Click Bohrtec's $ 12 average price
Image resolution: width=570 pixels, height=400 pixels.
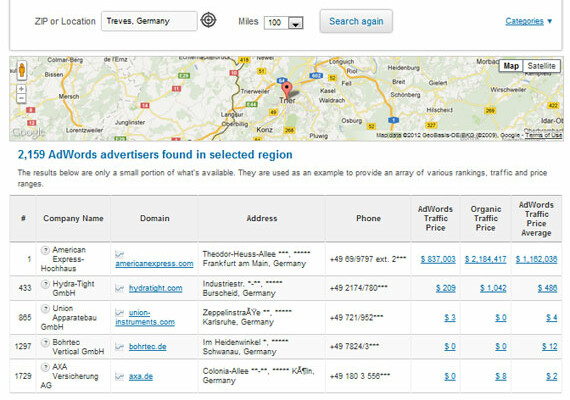[550, 347]
